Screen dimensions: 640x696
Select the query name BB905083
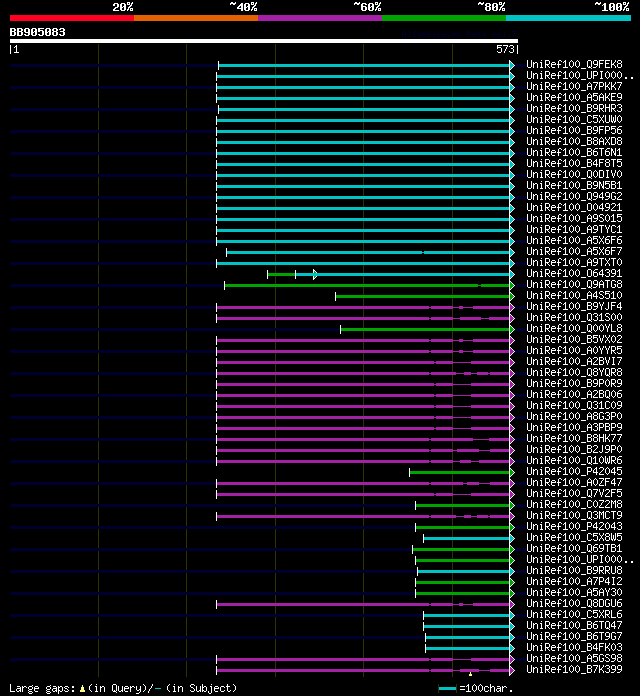pos(37,32)
